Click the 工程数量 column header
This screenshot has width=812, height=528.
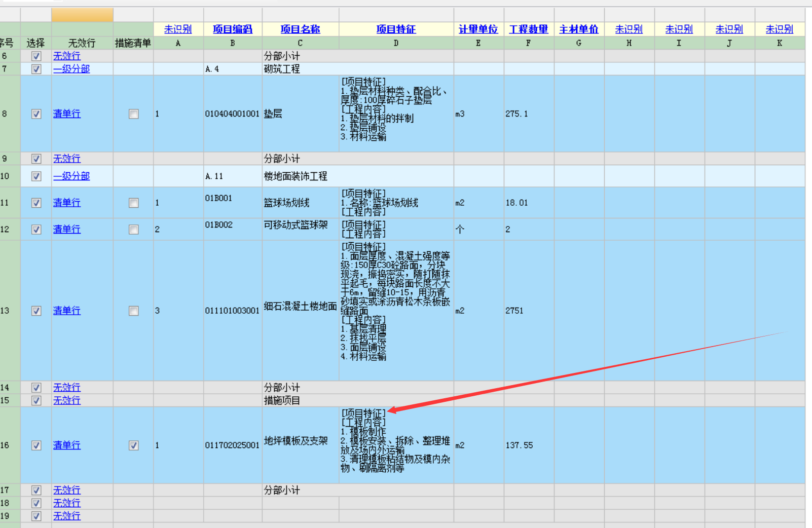click(x=529, y=29)
